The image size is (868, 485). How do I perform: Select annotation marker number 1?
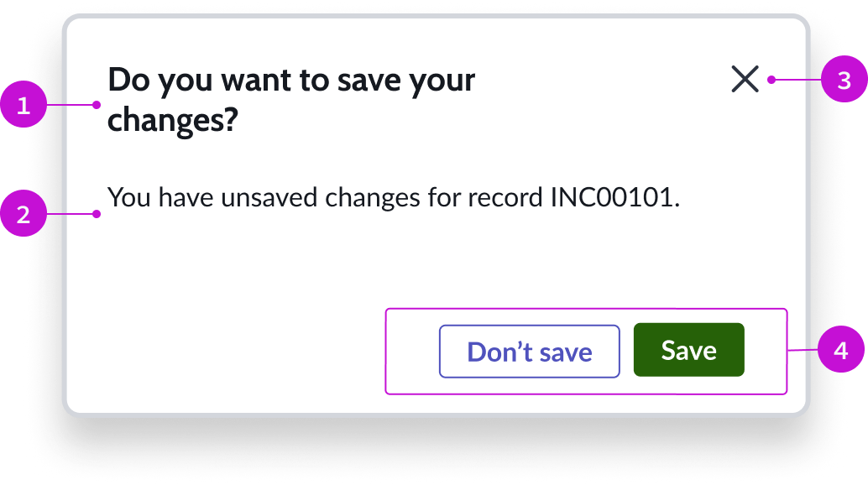click(23, 106)
